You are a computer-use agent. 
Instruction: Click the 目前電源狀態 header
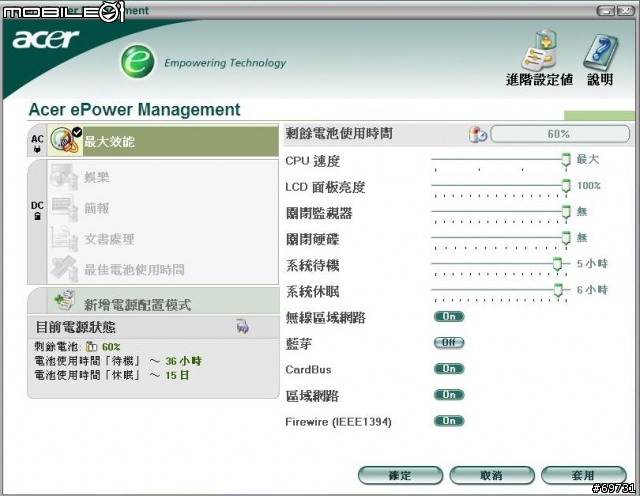pyautogui.click(x=76, y=327)
